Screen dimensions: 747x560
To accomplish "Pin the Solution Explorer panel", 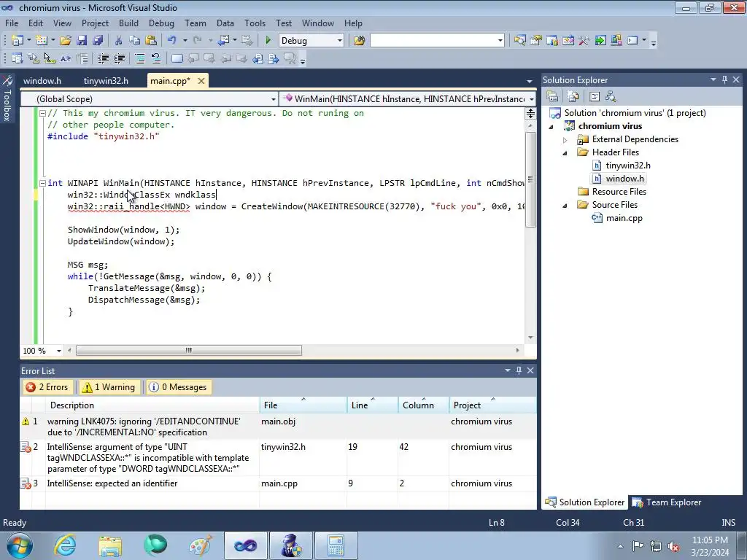I will coord(724,79).
